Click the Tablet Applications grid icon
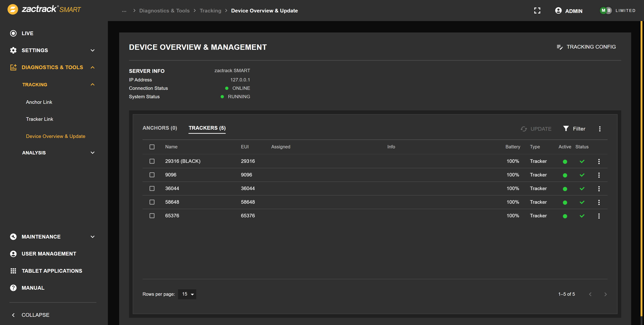This screenshot has height=325, width=644. pos(13,271)
